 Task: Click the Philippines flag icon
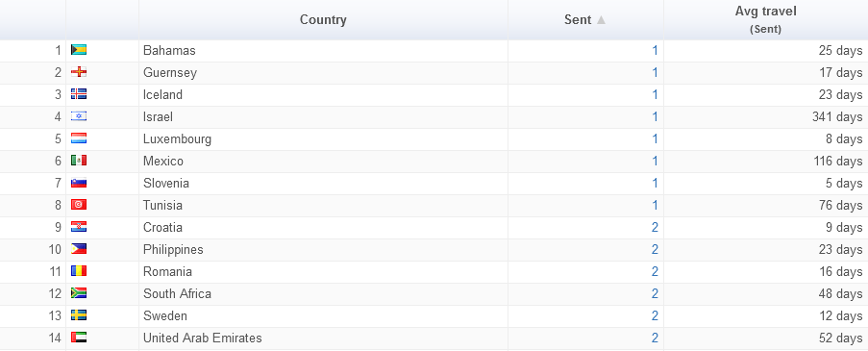79,250
